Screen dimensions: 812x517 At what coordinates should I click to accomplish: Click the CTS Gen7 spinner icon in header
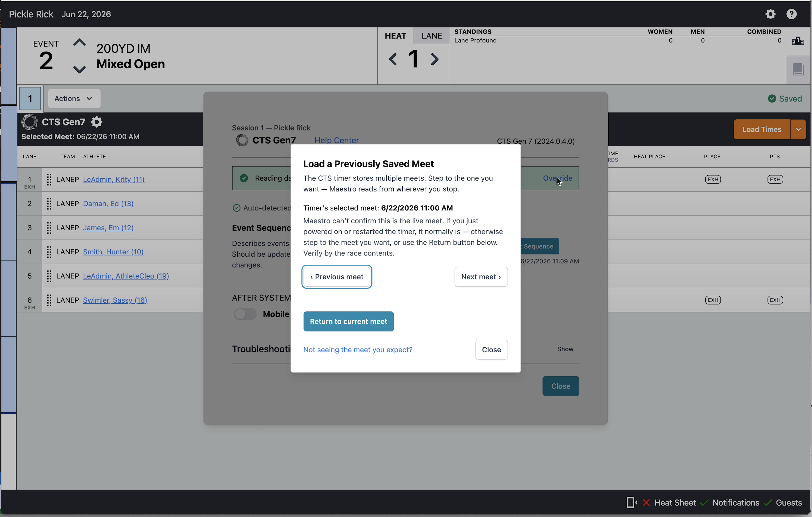[x=29, y=122]
